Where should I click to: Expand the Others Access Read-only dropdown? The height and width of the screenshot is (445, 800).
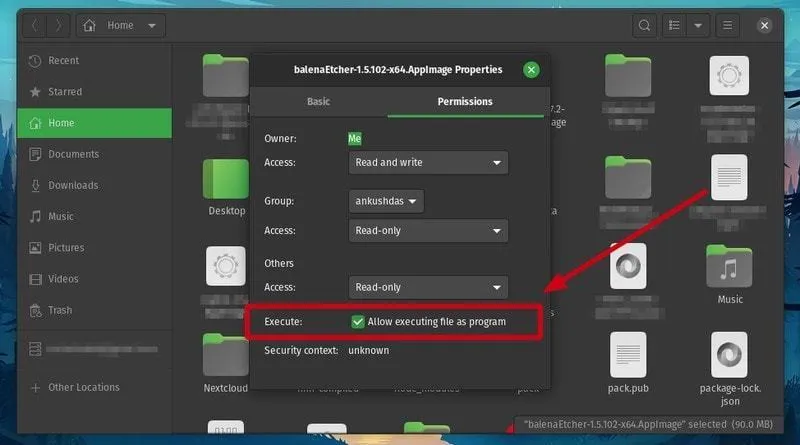click(x=428, y=287)
